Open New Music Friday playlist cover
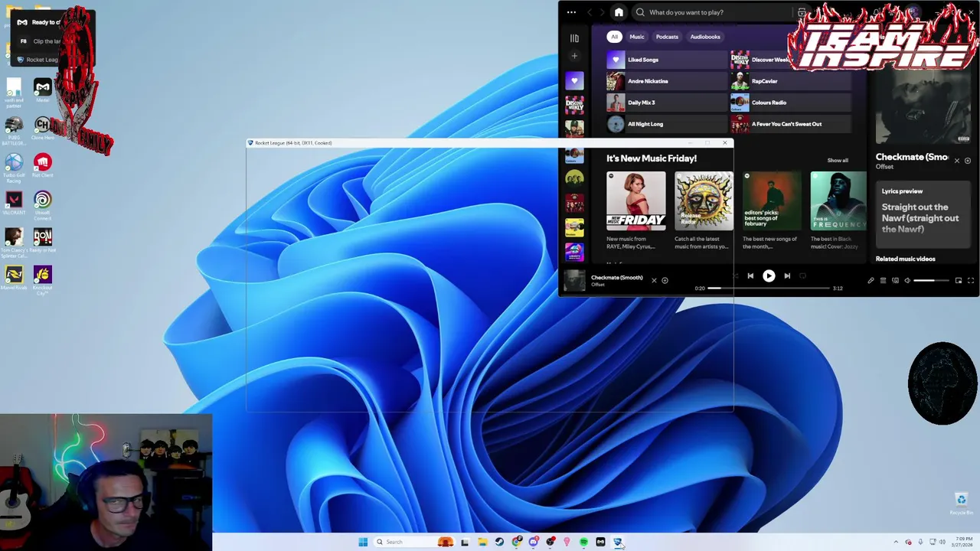This screenshot has width=980, height=551. [x=636, y=201]
